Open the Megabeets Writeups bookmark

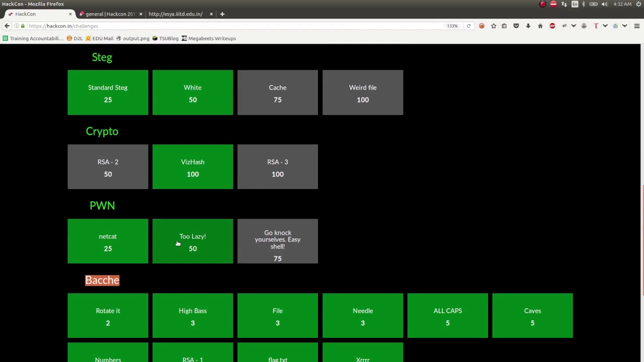(209, 38)
